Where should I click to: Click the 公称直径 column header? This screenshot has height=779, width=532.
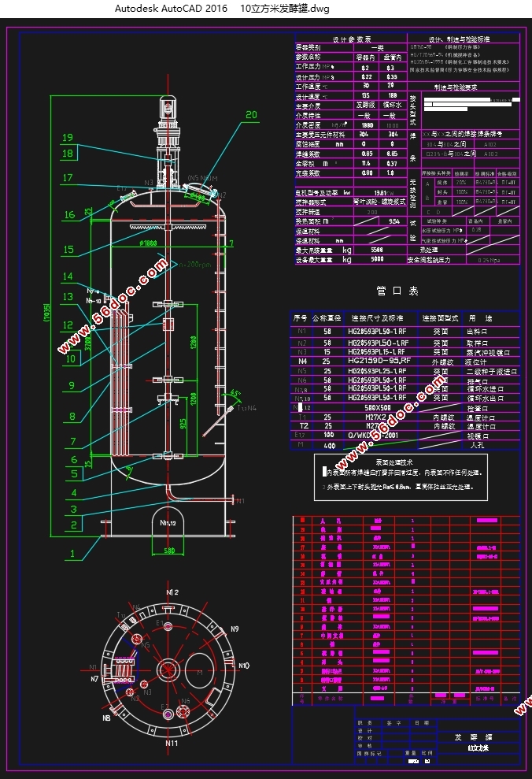pos(327,318)
